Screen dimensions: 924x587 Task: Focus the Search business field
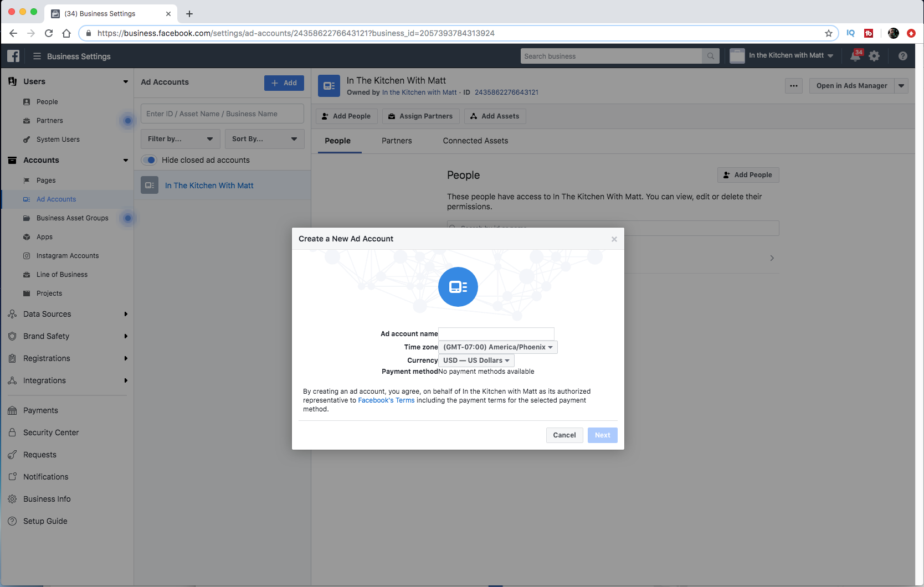point(612,56)
